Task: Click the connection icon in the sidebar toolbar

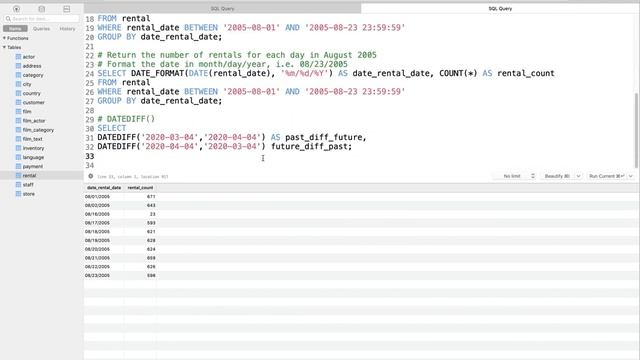Action: (x=16, y=9)
